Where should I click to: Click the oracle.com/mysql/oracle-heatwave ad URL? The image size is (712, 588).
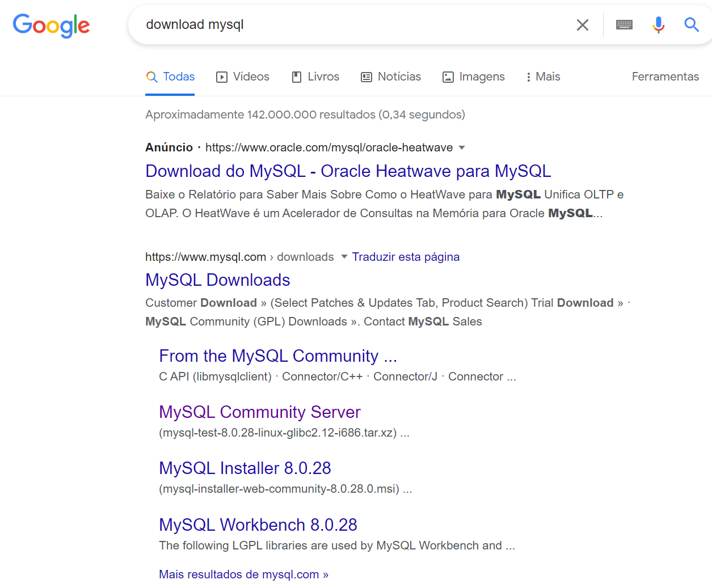point(329,147)
